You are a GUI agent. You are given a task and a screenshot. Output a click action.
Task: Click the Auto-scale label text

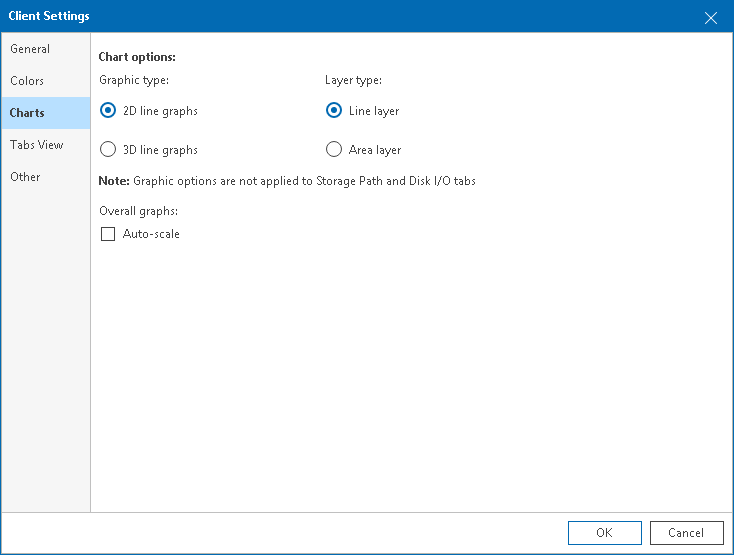[151, 234]
